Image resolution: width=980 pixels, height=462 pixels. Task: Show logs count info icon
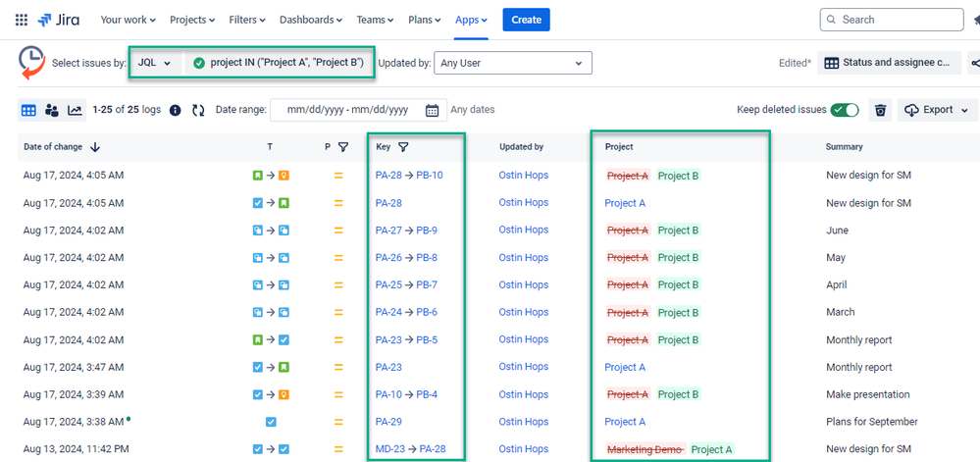point(176,110)
